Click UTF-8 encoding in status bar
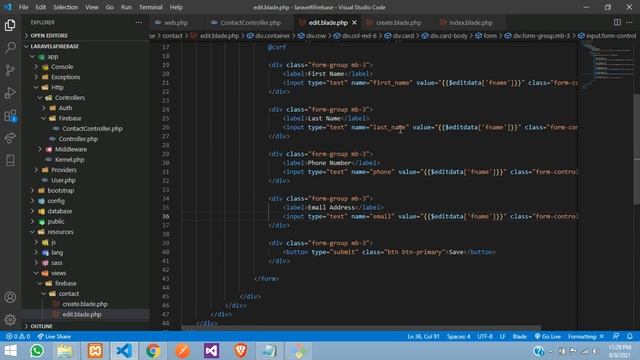 [485, 336]
